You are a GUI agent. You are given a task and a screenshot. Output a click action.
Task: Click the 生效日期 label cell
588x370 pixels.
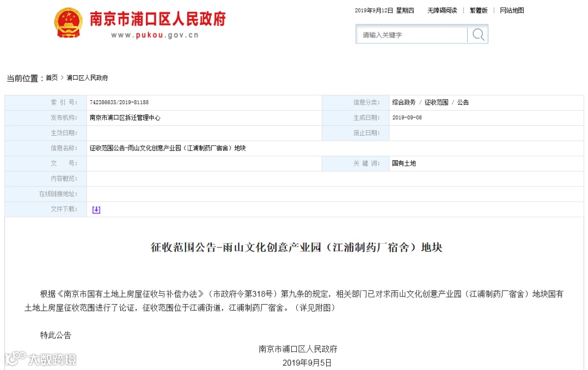46,133
